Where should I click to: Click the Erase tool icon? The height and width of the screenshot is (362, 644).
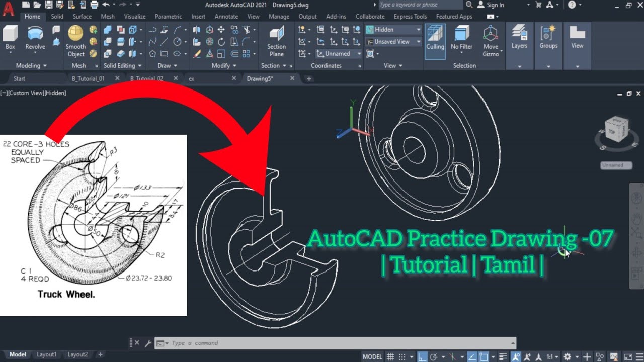[197, 54]
